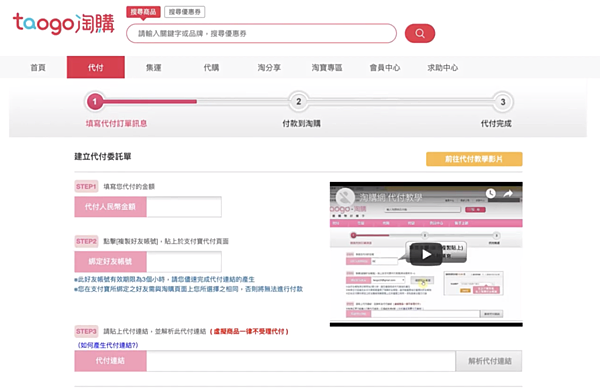
Task: Click the red 虛擬商品一律不受理代付 warning text
Action: [249, 331]
